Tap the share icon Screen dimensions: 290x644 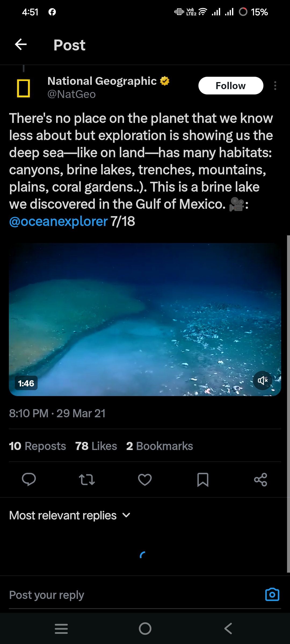click(260, 480)
